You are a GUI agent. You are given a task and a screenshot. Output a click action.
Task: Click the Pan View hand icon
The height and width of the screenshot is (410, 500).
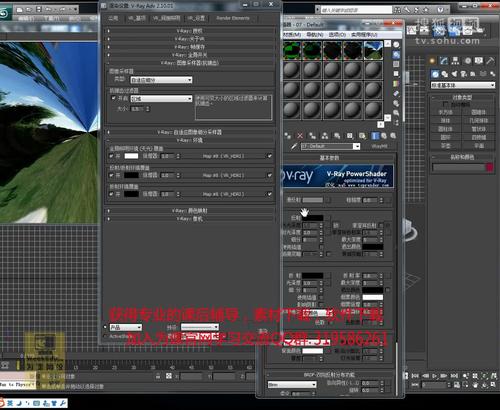click(x=475, y=385)
